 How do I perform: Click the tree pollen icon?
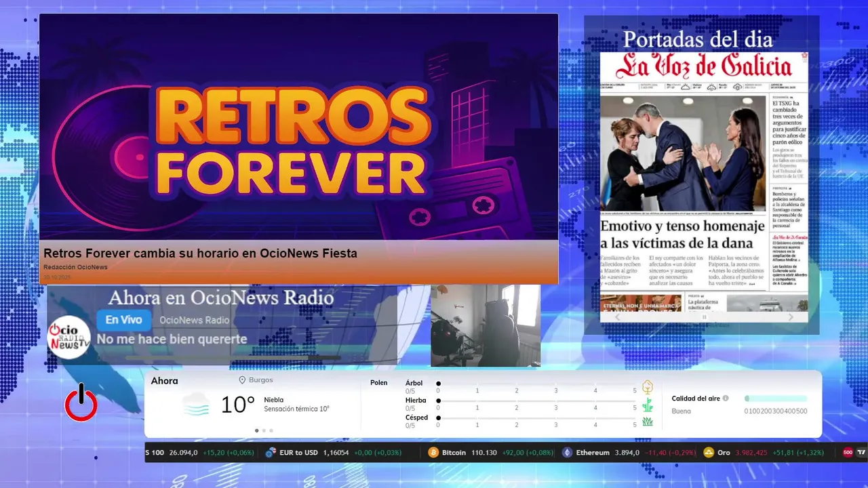(x=648, y=387)
